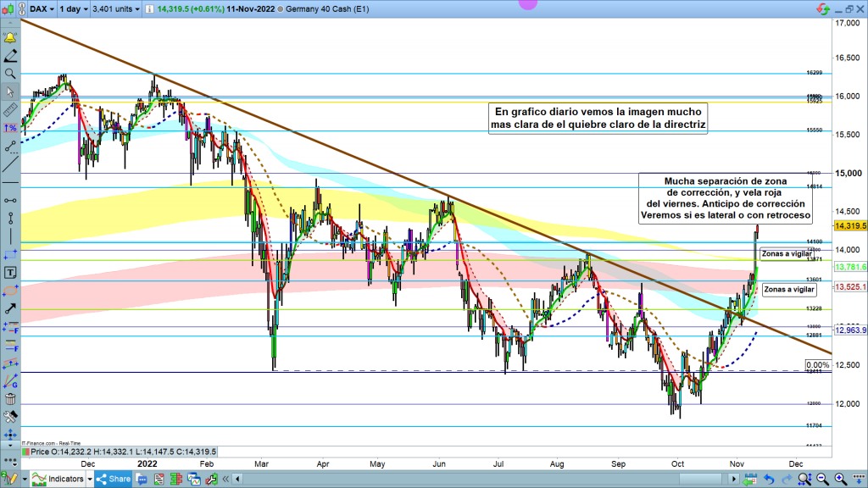The height and width of the screenshot is (488, 868).
Task: Activate the magnifier zoom tool in sidebar
Action: 10,74
